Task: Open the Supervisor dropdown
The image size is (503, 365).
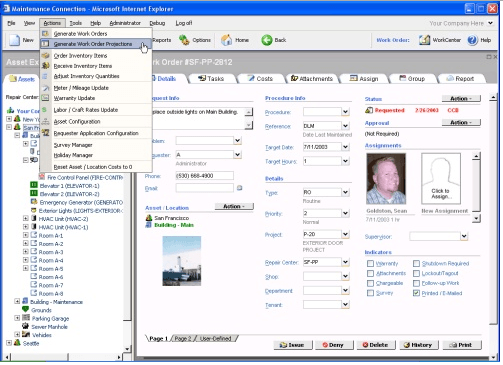Action: click(x=464, y=236)
